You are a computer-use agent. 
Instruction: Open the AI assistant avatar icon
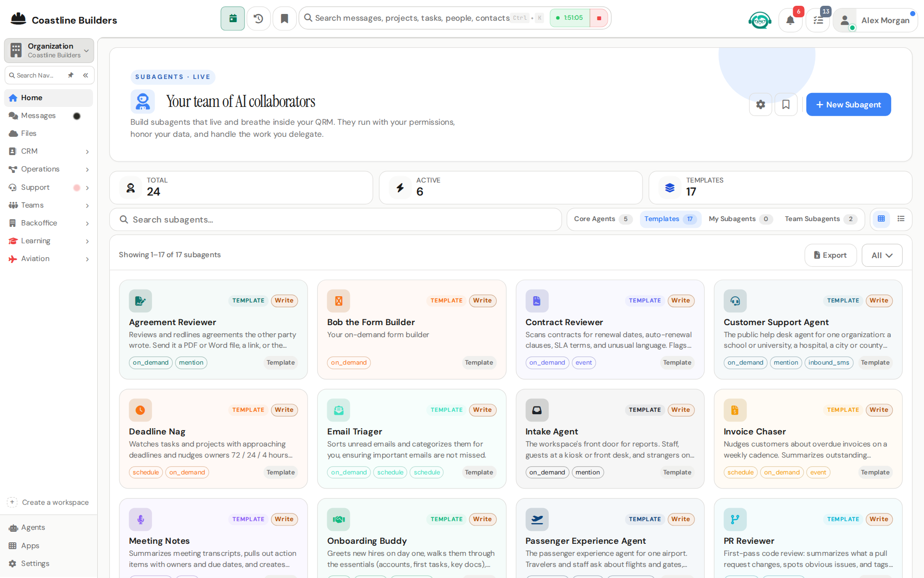(x=760, y=20)
